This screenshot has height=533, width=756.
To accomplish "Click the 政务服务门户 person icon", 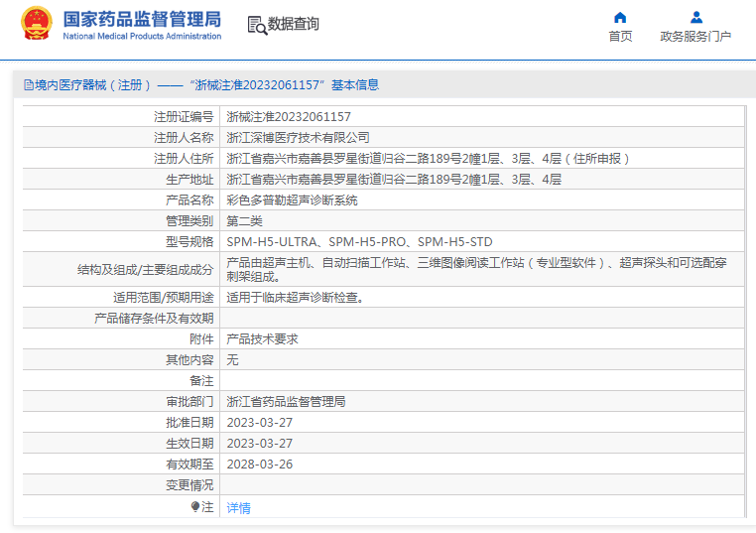I will point(695,17).
